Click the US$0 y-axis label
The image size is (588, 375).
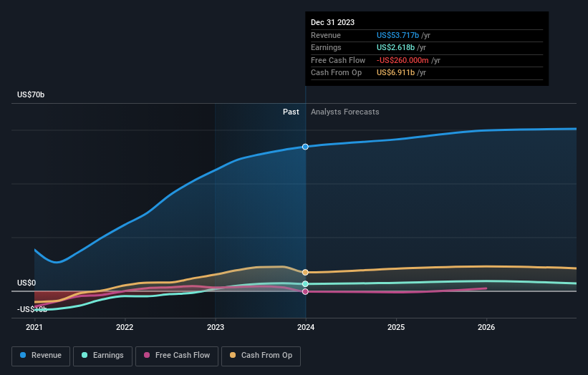[x=26, y=283]
